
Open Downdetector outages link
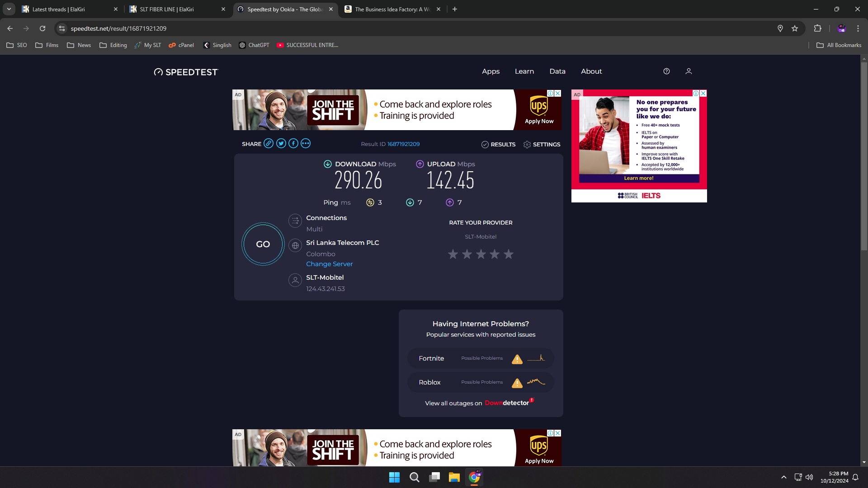click(509, 403)
